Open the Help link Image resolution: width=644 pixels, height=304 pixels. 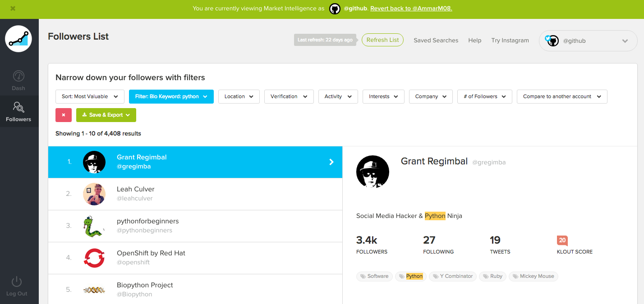coord(474,40)
